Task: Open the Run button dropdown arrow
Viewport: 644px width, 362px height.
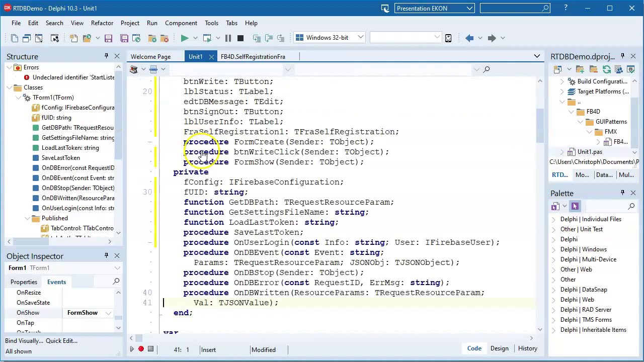Action: point(195,38)
